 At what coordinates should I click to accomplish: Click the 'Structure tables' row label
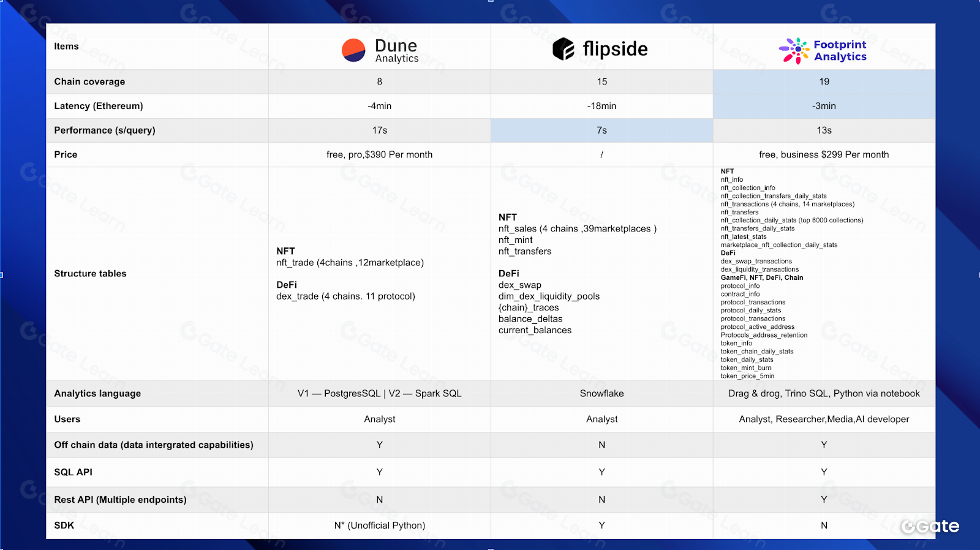(x=90, y=274)
